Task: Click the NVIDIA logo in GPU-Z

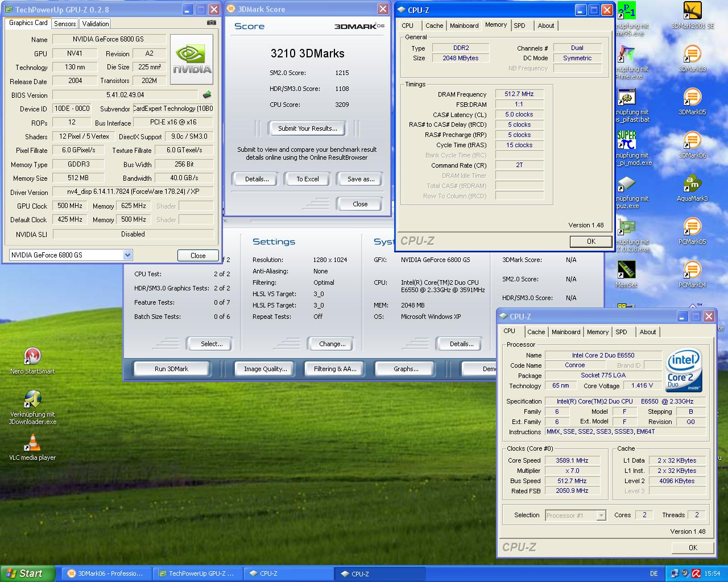Action: pyautogui.click(x=192, y=59)
